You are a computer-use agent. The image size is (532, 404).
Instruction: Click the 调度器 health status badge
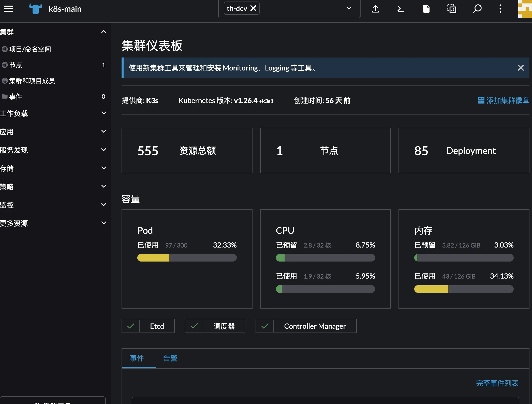click(215, 326)
